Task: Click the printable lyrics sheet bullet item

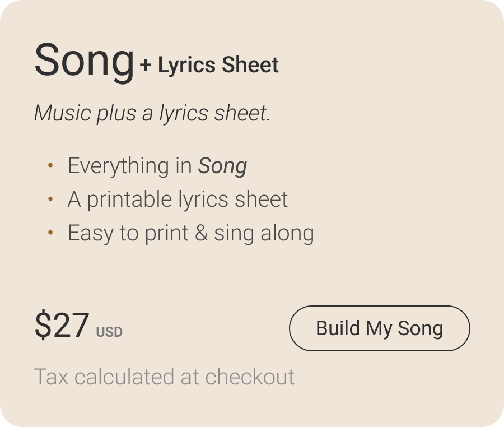Action: [x=178, y=199]
